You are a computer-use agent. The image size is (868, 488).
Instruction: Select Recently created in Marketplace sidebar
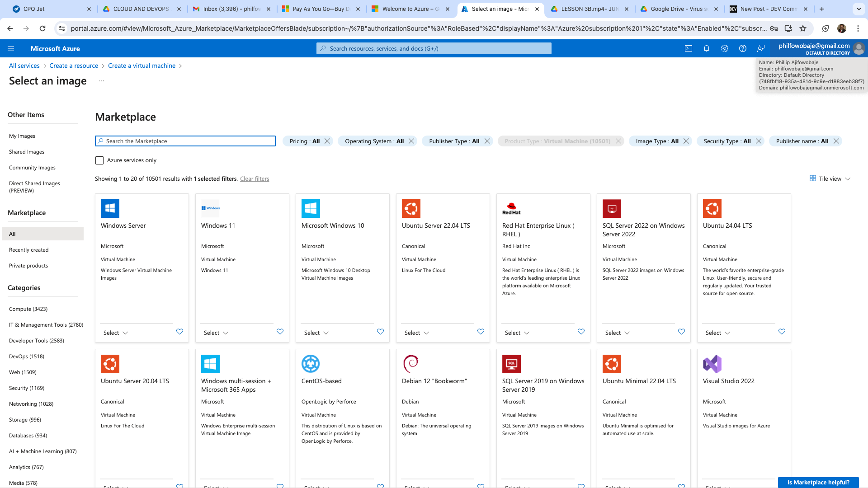[x=29, y=250]
